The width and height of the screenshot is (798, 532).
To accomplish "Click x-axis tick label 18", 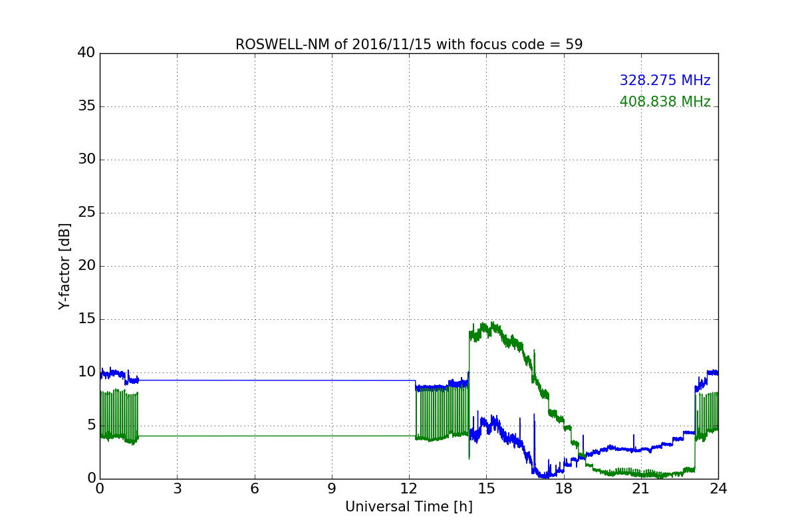I will (x=564, y=488).
